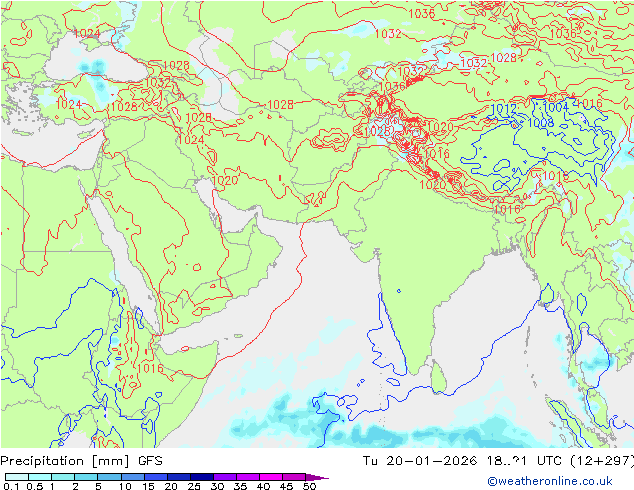Select the 25 to 30 mm legend swatch
Viewport: 634px width, 490px height.
[x=201, y=477]
